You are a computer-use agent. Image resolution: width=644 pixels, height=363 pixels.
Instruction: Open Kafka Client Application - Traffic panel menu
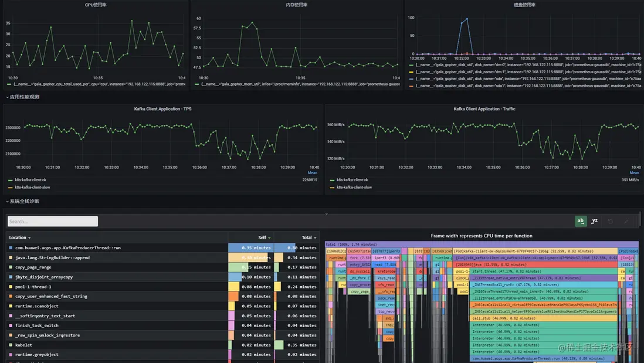click(484, 108)
